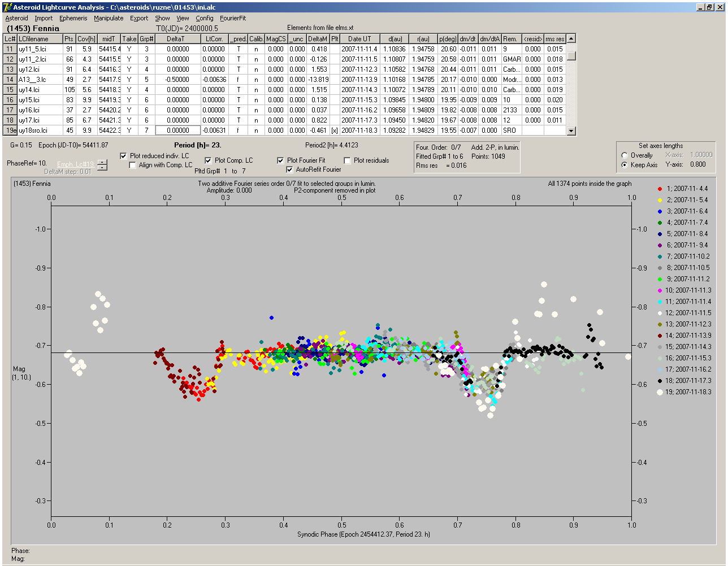
Task: Enable Align with Comp. LC checkbox
Action: click(133, 165)
